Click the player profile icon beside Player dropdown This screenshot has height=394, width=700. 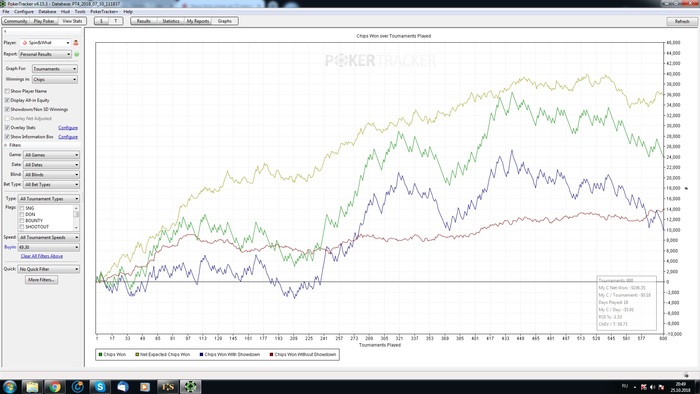75,43
